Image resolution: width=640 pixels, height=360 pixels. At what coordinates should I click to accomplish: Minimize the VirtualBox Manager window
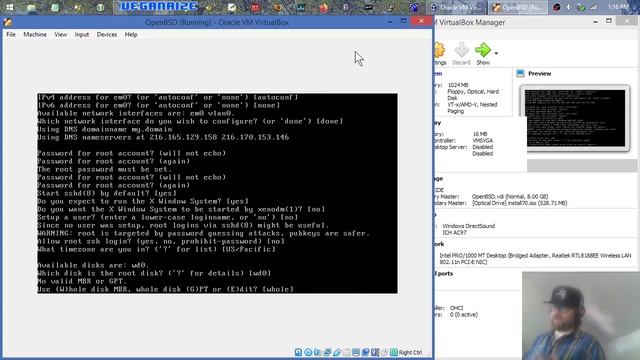pos(595,21)
